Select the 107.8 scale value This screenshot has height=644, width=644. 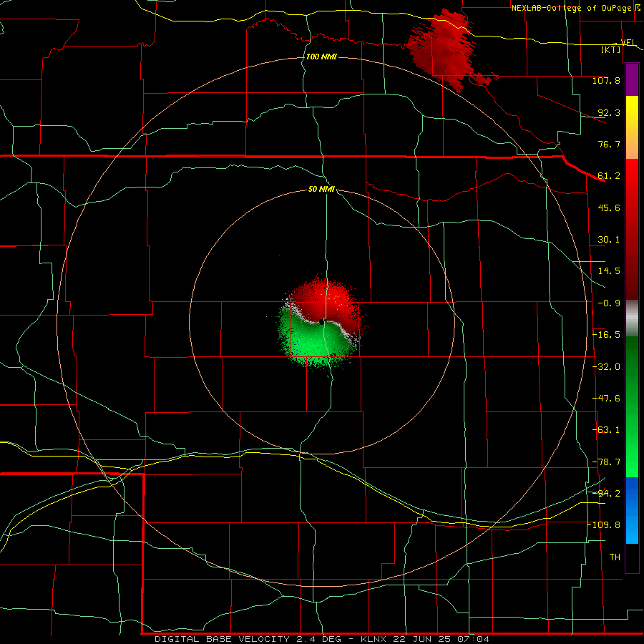point(606,80)
